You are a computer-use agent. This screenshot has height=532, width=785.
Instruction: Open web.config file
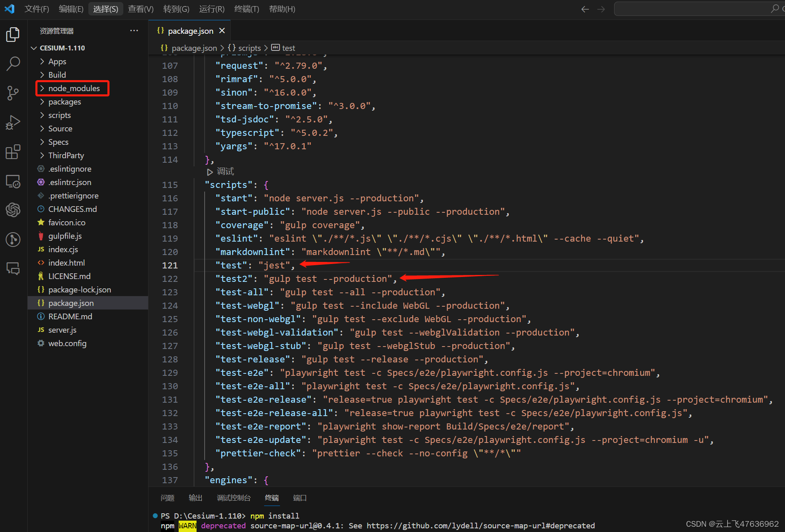click(88, 343)
